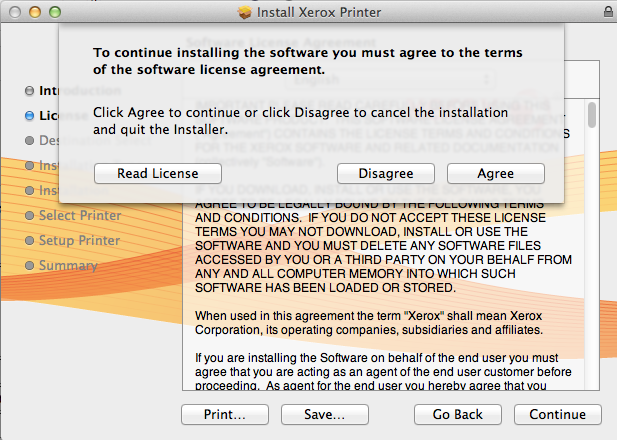Click the Continue button
Screen dimensions: 617x440
(557, 414)
